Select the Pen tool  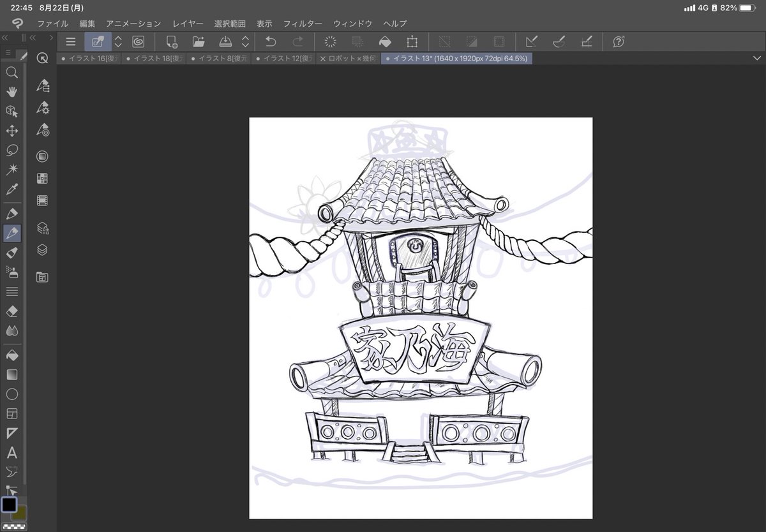click(11, 213)
